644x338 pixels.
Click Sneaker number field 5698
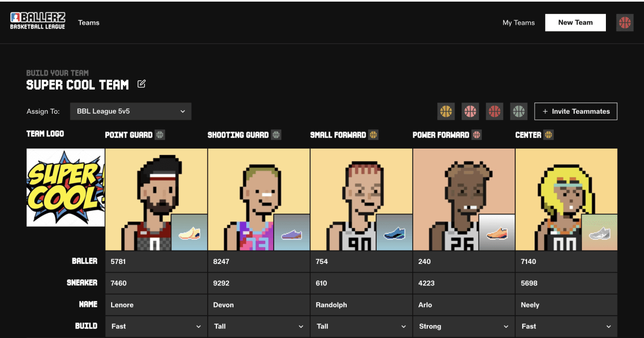coord(566,283)
